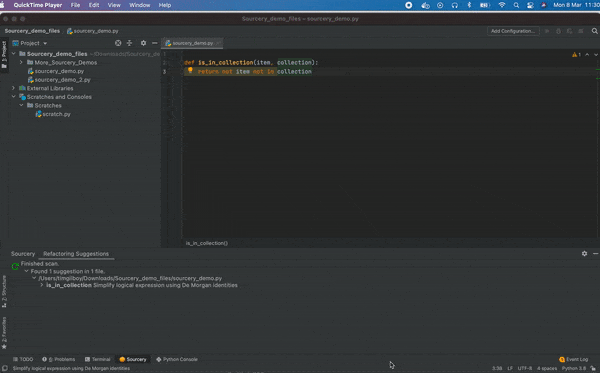Collapse 'Found 1 suggestion in 1 file' node
Screen dimensions: 600x373
(x=26, y=271)
